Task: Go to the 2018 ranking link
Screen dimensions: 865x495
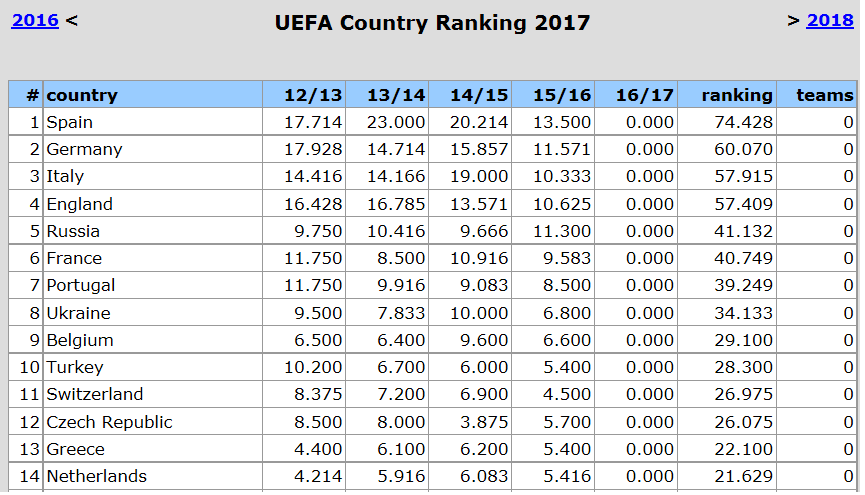Action: (x=829, y=20)
